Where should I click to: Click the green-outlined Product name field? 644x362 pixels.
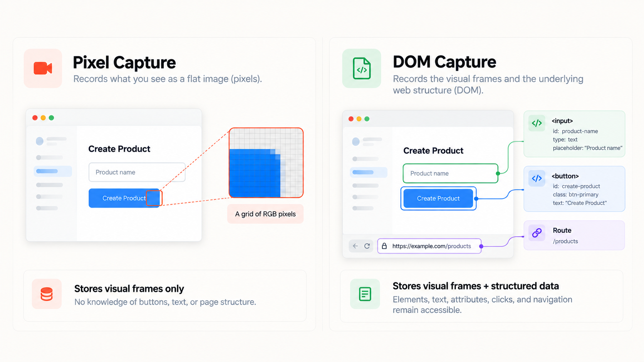tap(451, 173)
